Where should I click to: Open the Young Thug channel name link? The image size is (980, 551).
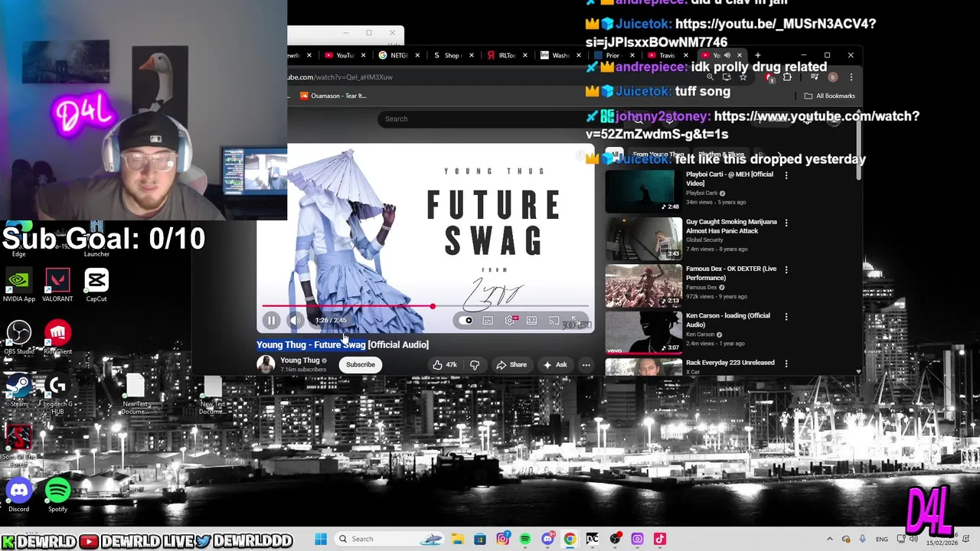[299, 360]
